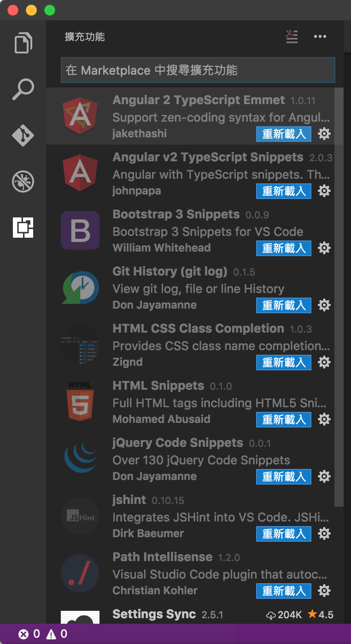Screen dimensions: 351x644
Task: Click the errors count in status bar
Action: pos(29,634)
